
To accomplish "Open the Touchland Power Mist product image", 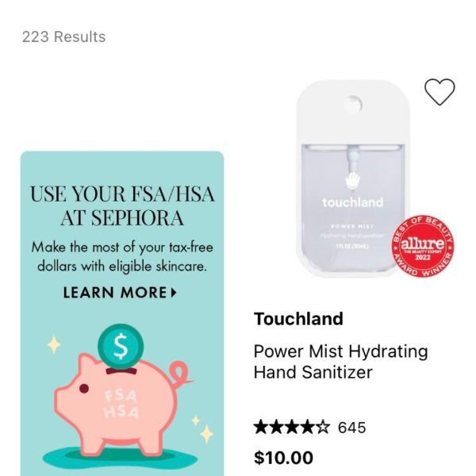I will [x=353, y=178].
